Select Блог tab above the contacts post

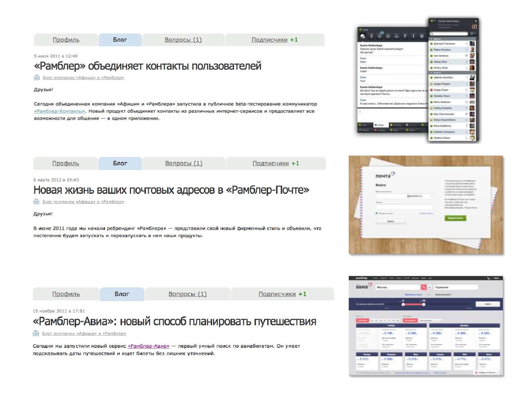coord(120,40)
